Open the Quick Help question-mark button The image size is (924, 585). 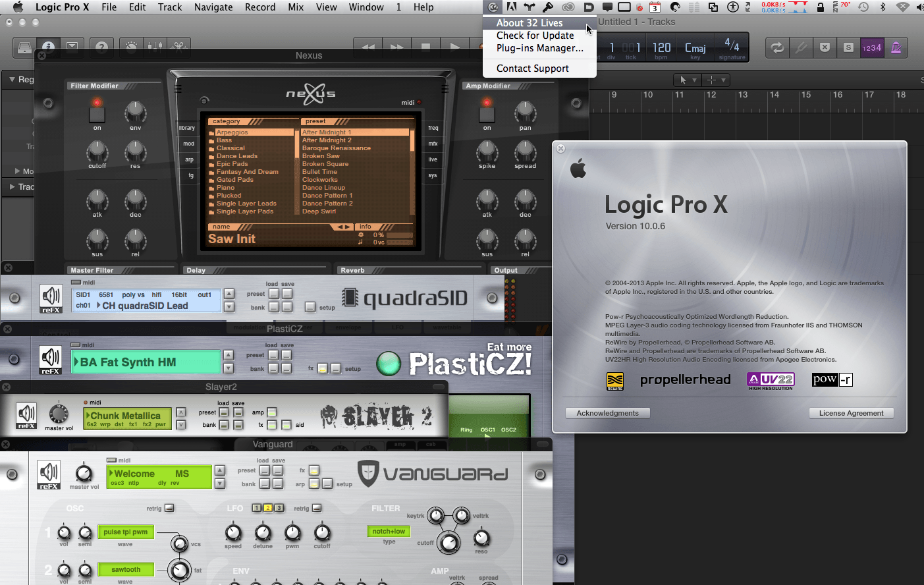pos(101,47)
